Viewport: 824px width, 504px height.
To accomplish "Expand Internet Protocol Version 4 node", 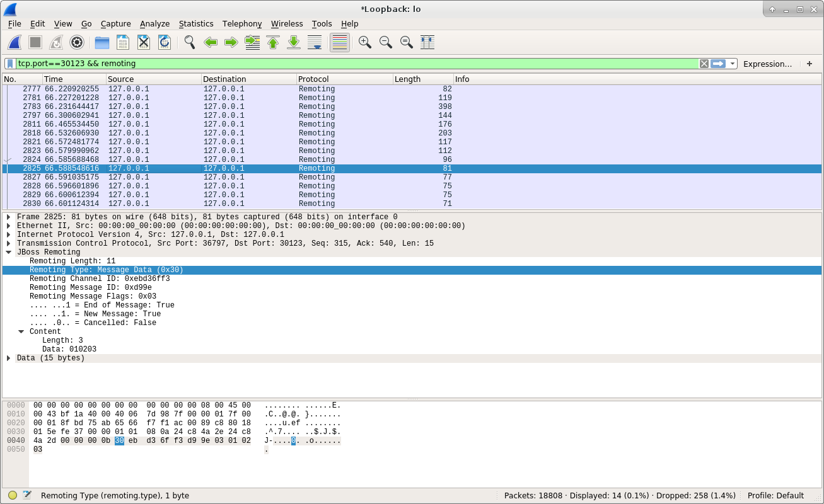I will coord(9,235).
